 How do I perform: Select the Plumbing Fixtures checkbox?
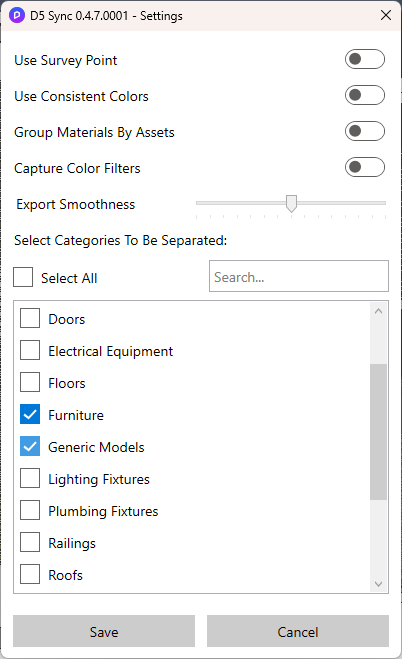[30, 510]
